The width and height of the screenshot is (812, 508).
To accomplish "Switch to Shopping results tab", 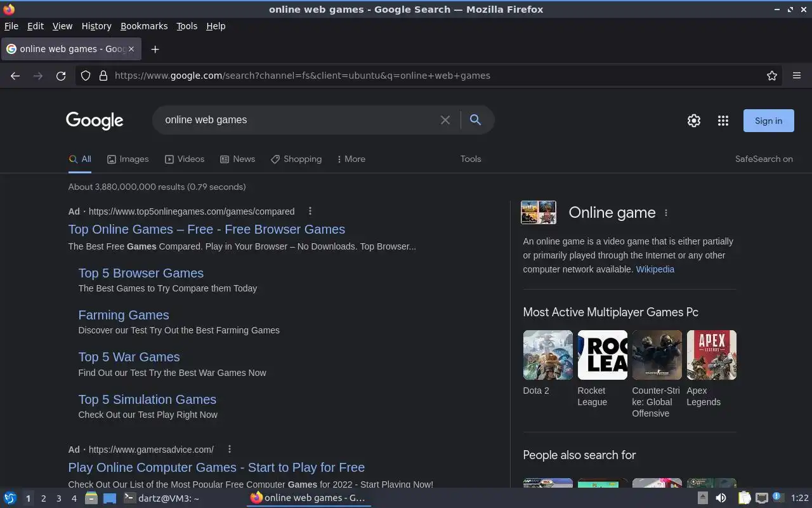I will (296, 159).
